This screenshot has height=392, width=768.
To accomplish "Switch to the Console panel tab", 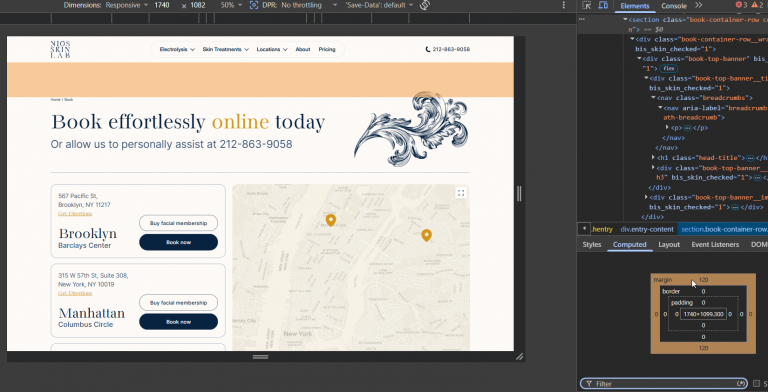I will click(674, 6).
